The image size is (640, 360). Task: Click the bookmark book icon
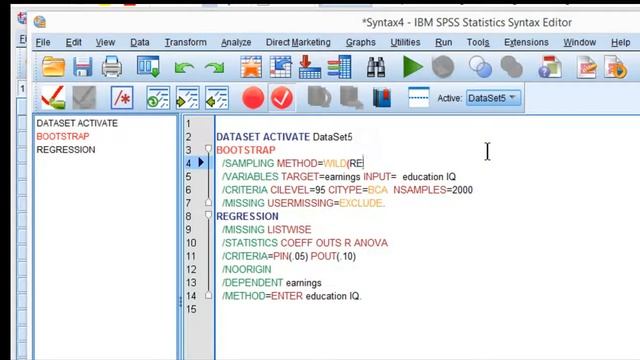pyautogui.click(x=382, y=98)
